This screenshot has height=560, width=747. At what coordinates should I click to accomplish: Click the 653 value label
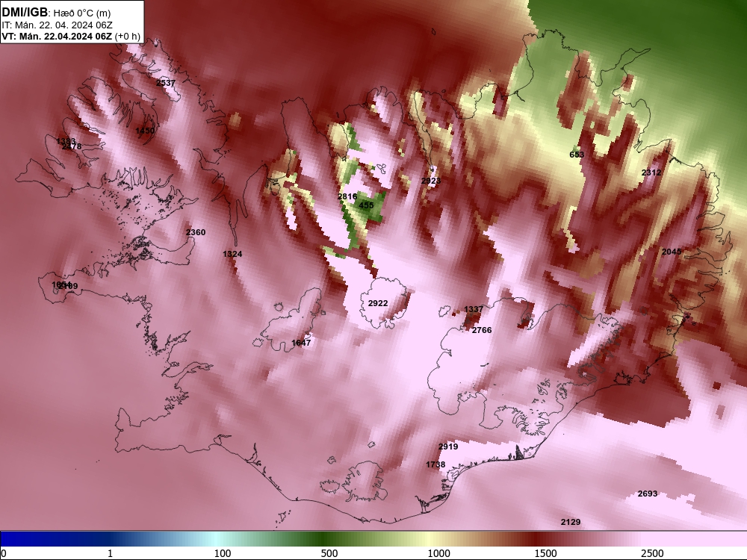(x=577, y=155)
